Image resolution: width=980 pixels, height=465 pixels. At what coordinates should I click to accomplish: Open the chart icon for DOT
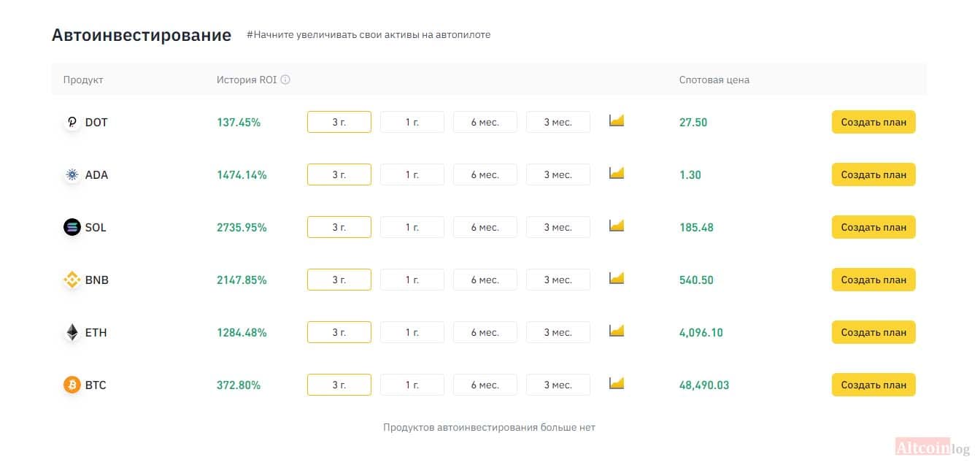617,120
